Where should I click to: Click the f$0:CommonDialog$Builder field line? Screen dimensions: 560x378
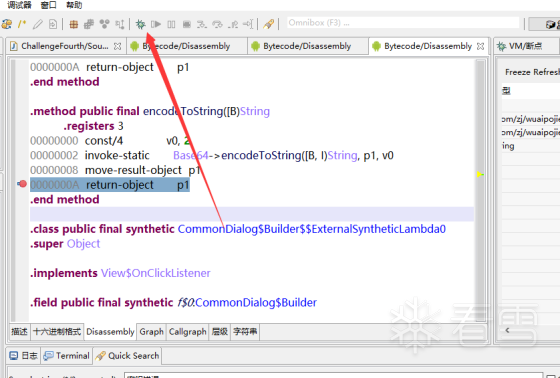[x=174, y=303]
